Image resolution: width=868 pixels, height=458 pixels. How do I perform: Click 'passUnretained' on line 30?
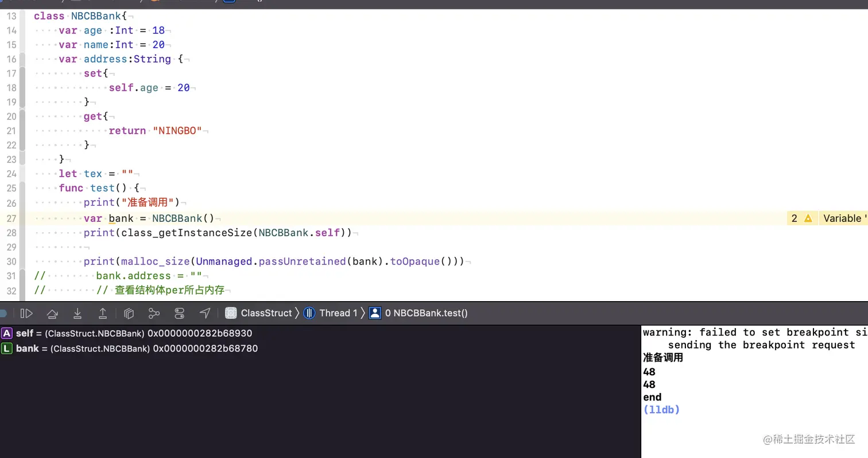tap(302, 261)
